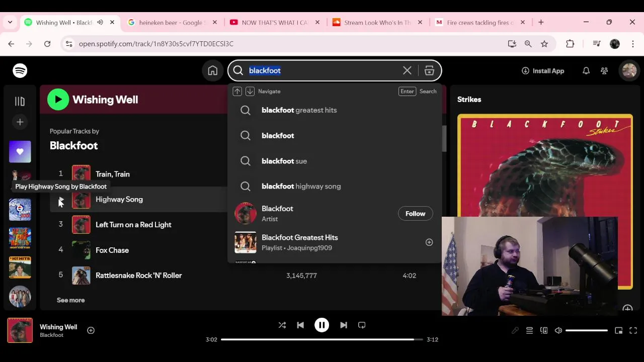Toggle lyrics microphone icon
The height and width of the screenshot is (362, 644).
515,330
